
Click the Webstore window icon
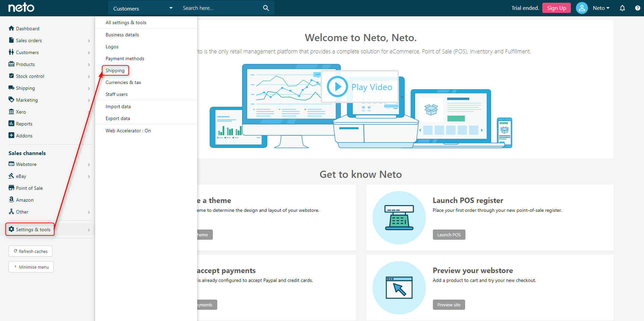11,164
